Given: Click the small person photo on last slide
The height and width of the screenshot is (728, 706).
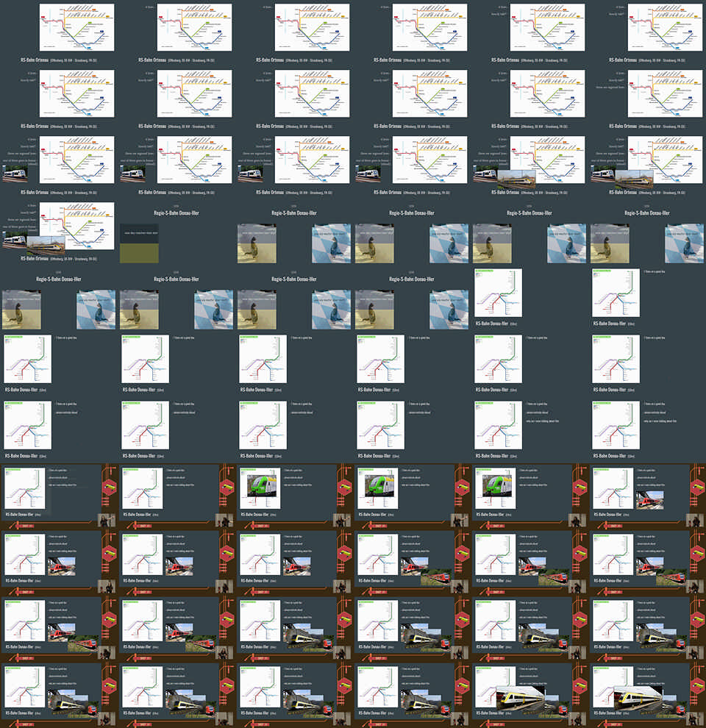Looking at the screenshot, I should [x=693, y=718].
